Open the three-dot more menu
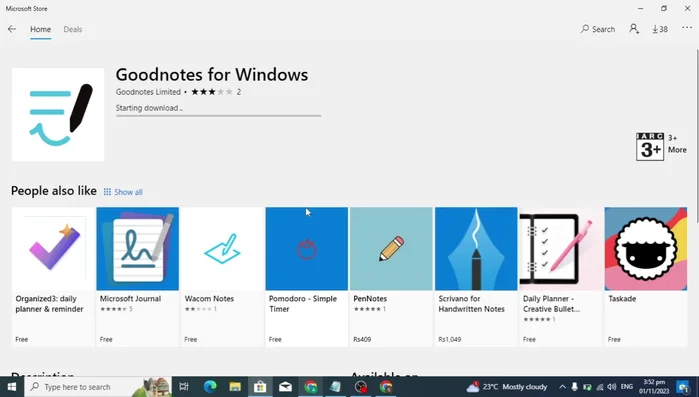This screenshot has height=397, width=699. (687, 28)
